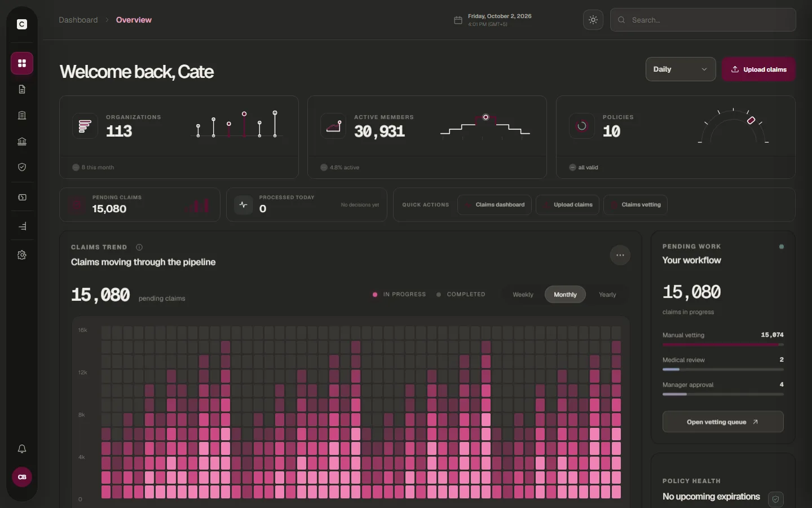Click the Pending Claims 15,080 card
The height and width of the screenshot is (508, 812).
point(140,205)
